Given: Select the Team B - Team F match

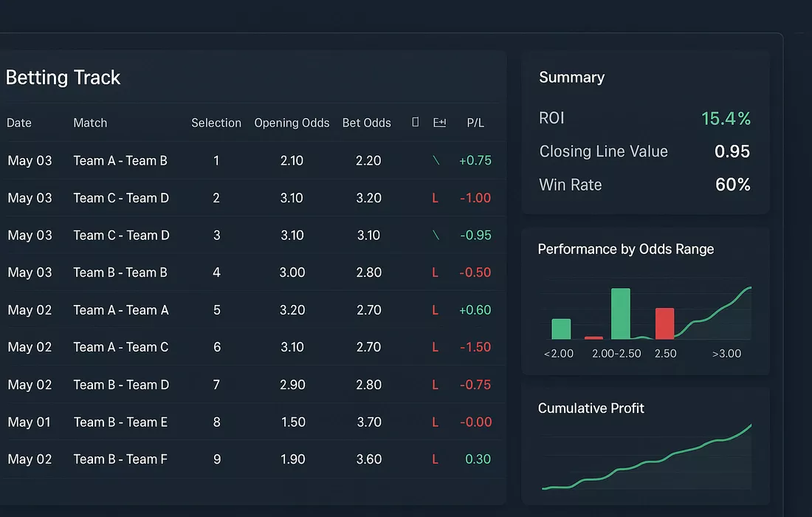Looking at the screenshot, I should (120, 459).
